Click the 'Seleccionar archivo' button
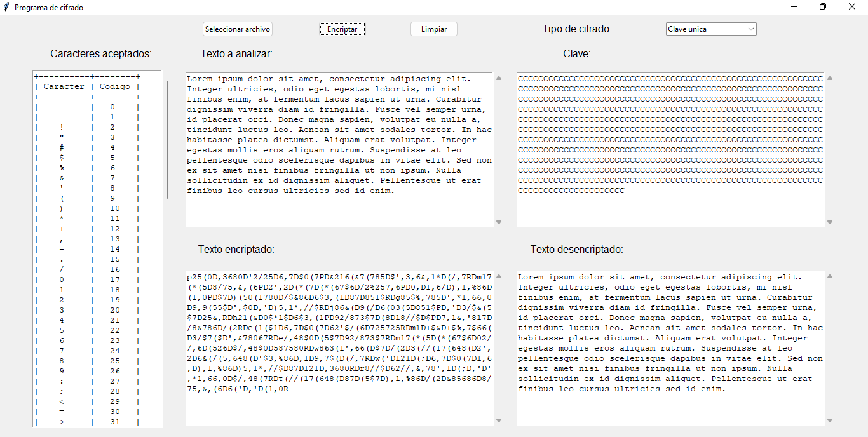Screen dimensions: 868x437 pos(238,29)
